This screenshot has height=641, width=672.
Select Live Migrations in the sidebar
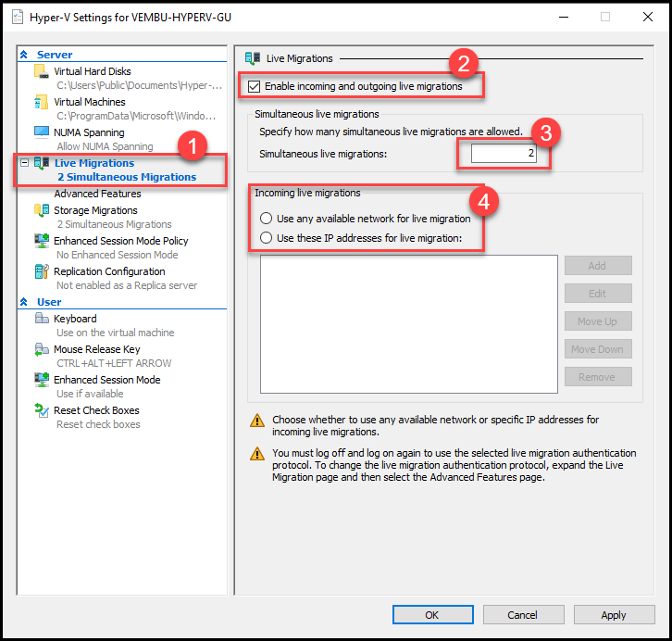point(94,163)
